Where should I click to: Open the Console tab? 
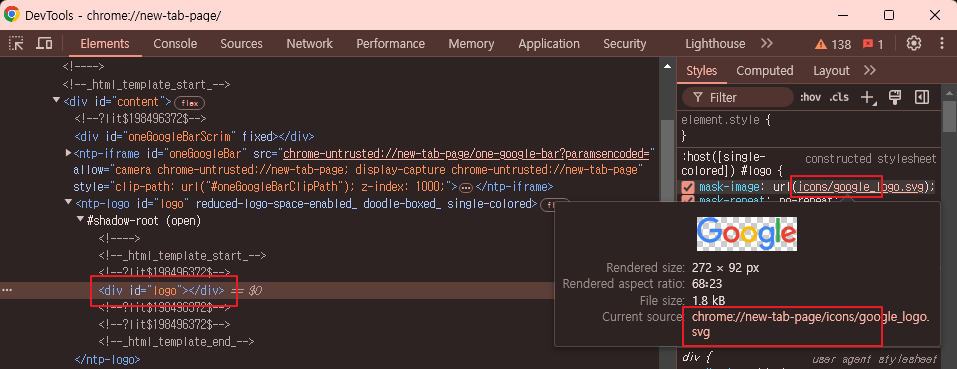pyautogui.click(x=175, y=44)
